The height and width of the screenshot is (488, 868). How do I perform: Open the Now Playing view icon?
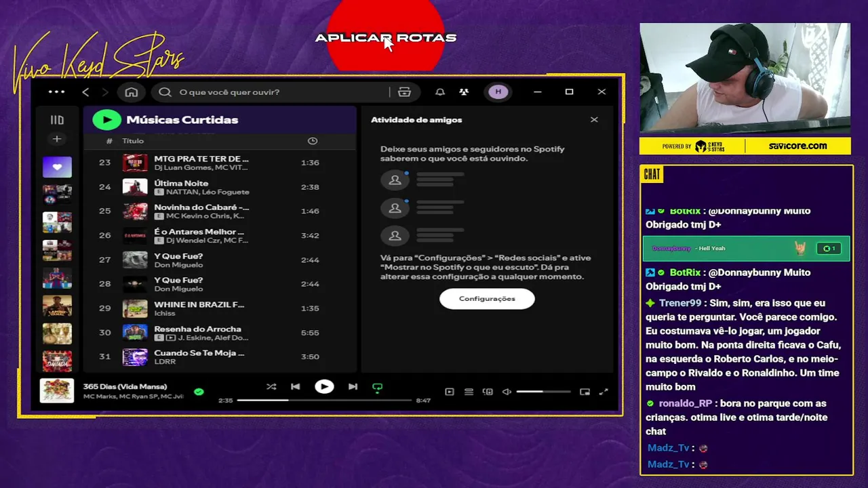(x=450, y=392)
